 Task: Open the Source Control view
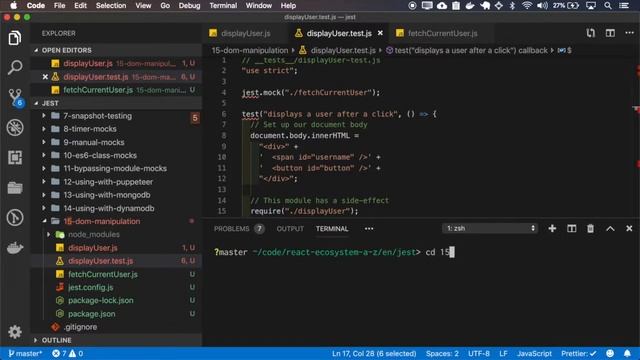click(16, 98)
